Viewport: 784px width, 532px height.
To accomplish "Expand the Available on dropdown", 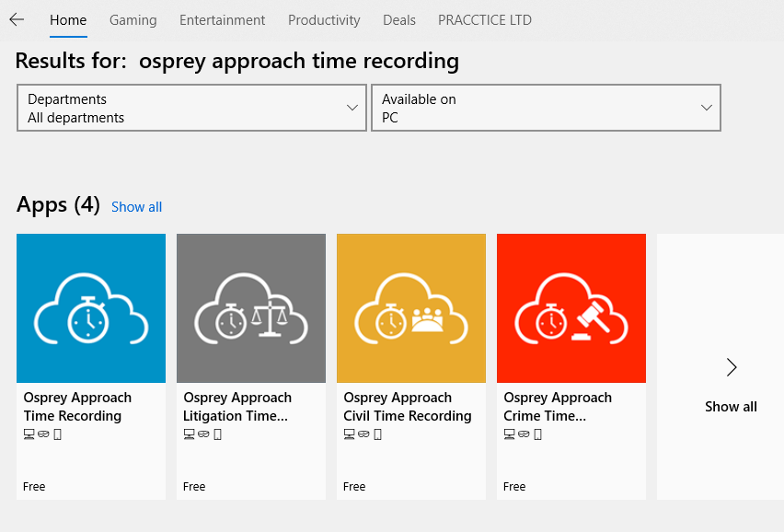I will coord(546,108).
